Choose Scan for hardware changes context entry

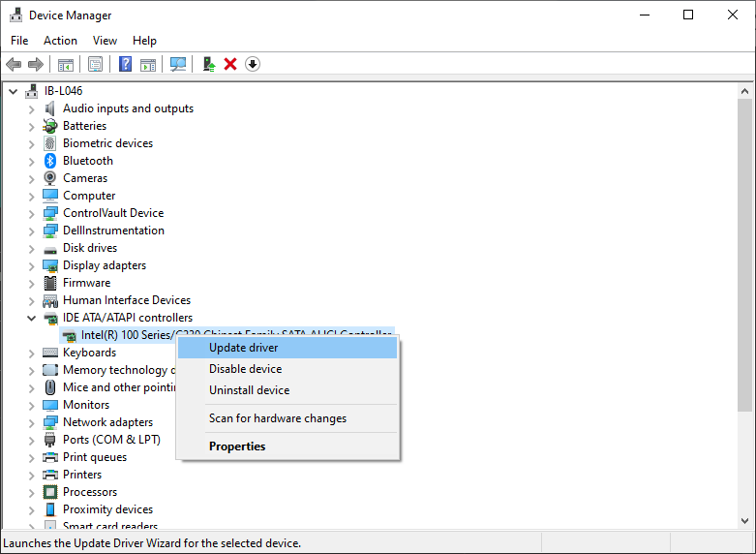(x=287, y=418)
